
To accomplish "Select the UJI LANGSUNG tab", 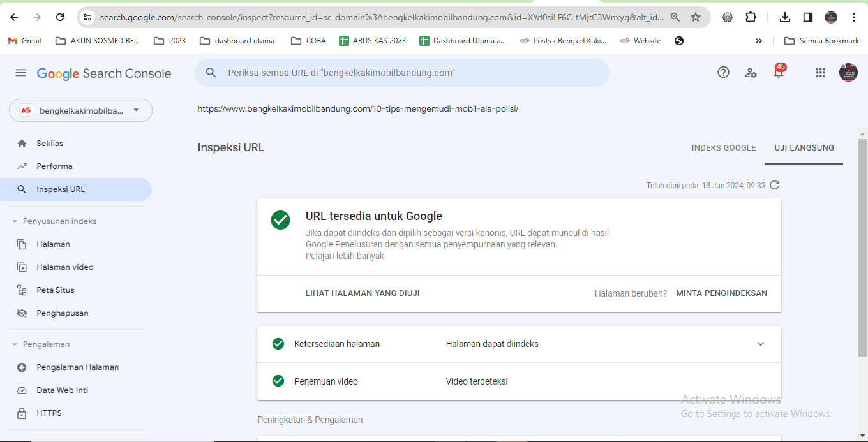I will coord(804,148).
